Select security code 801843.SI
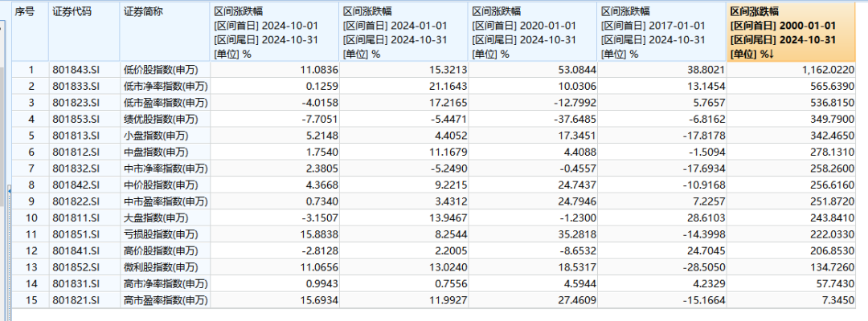The height and width of the screenshot is (321, 868). (x=75, y=70)
